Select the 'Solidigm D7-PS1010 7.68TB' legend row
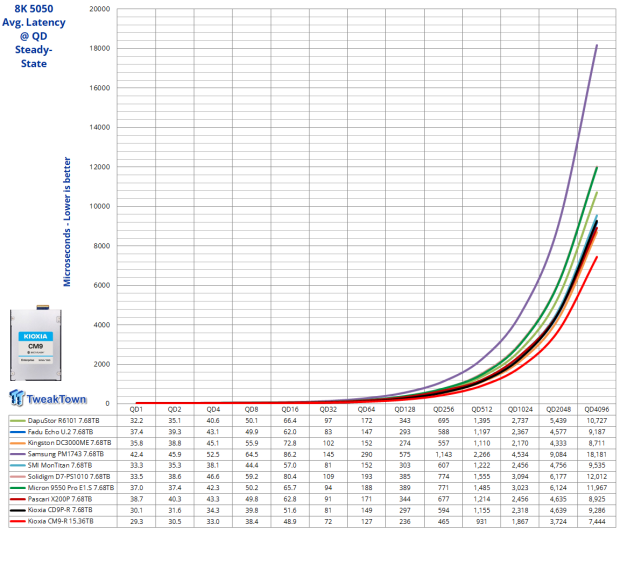 click(x=63, y=477)
